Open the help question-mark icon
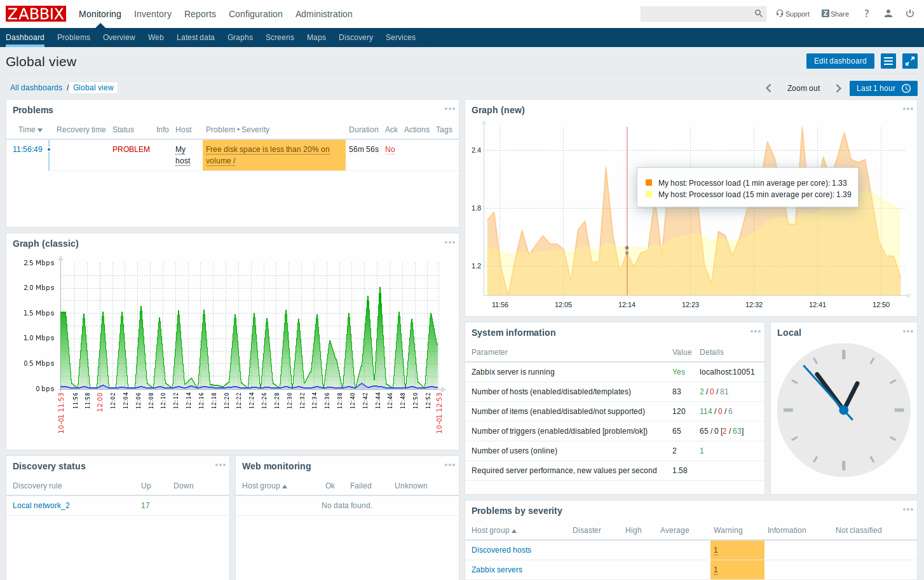This screenshot has height=580, width=924. (866, 13)
